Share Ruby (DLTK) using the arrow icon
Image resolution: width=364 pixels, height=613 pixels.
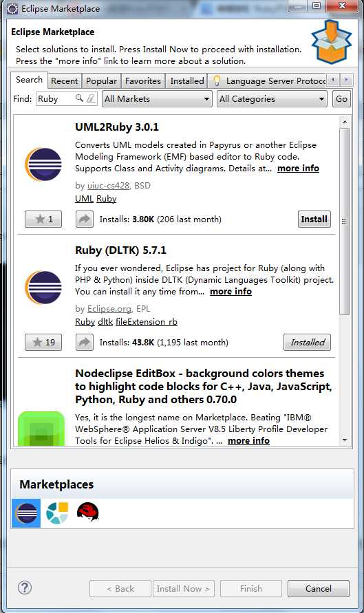(x=85, y=343)
